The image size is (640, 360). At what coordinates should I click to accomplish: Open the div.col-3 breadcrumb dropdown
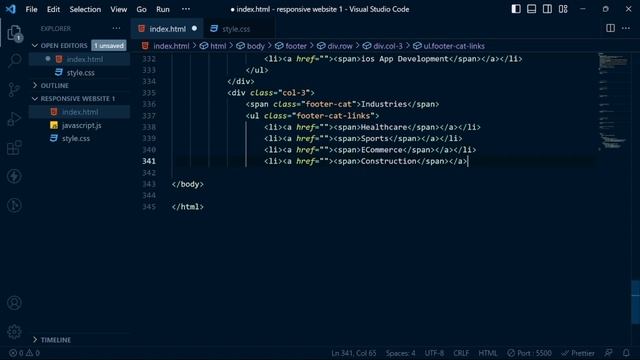pyautogui.click(x=382, y=46)
